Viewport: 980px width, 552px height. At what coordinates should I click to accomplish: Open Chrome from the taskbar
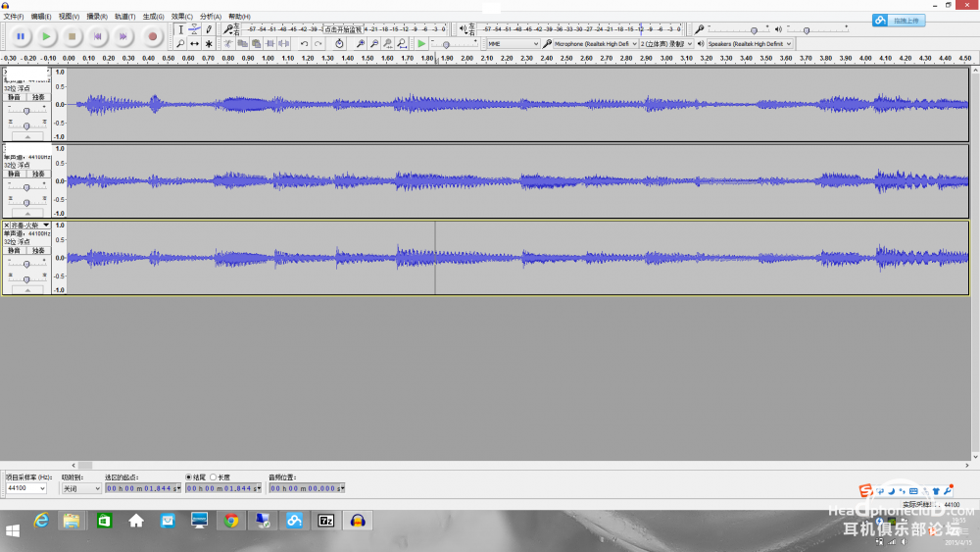pyautogui.click(x=231, y=521)
